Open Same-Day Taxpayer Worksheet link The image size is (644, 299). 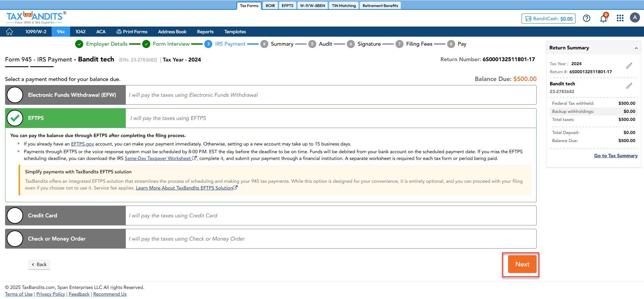pos(161,158)
